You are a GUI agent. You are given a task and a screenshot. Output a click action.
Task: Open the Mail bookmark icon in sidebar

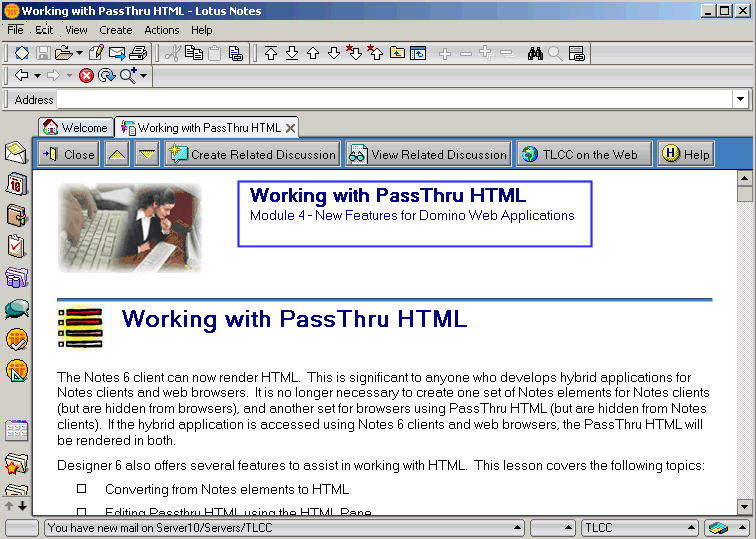[16, 152]
